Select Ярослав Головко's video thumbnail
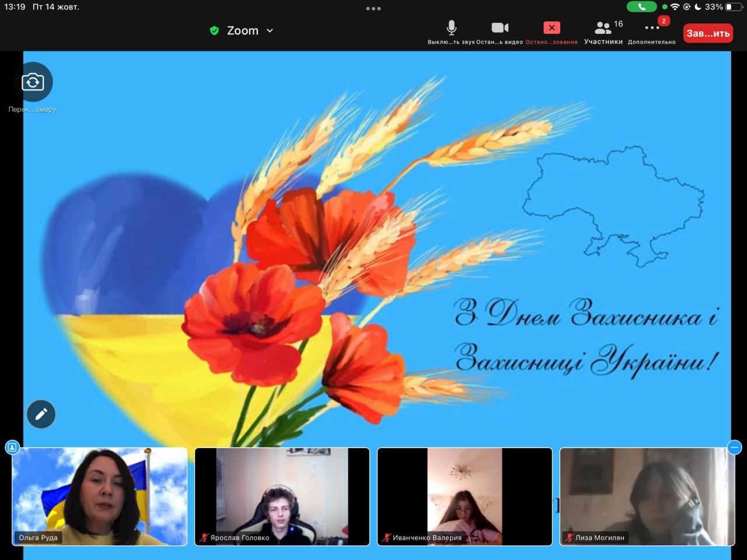This screenshot has width=747, height=560. [282, 496]
